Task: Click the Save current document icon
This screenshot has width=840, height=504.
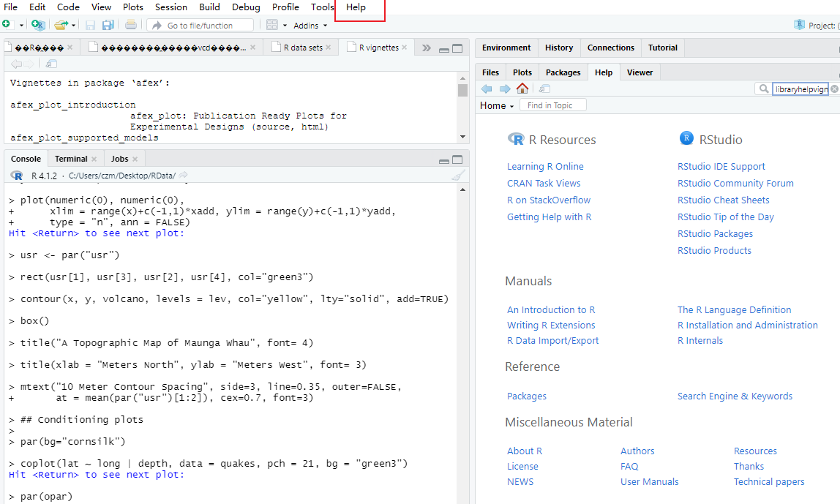Action: pos(90,25)
